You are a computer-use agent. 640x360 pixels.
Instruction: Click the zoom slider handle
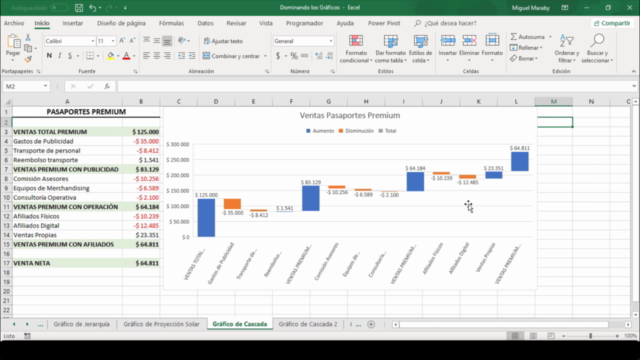coord(591,336)
